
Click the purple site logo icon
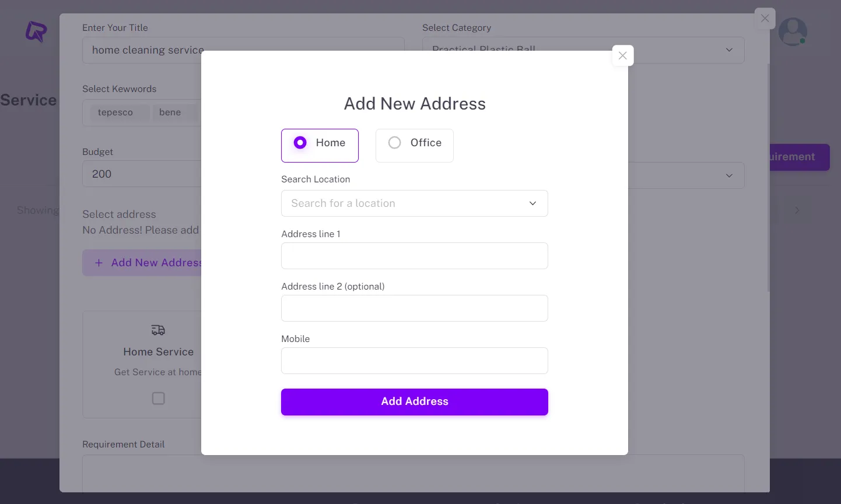click(x=36, y=31)
